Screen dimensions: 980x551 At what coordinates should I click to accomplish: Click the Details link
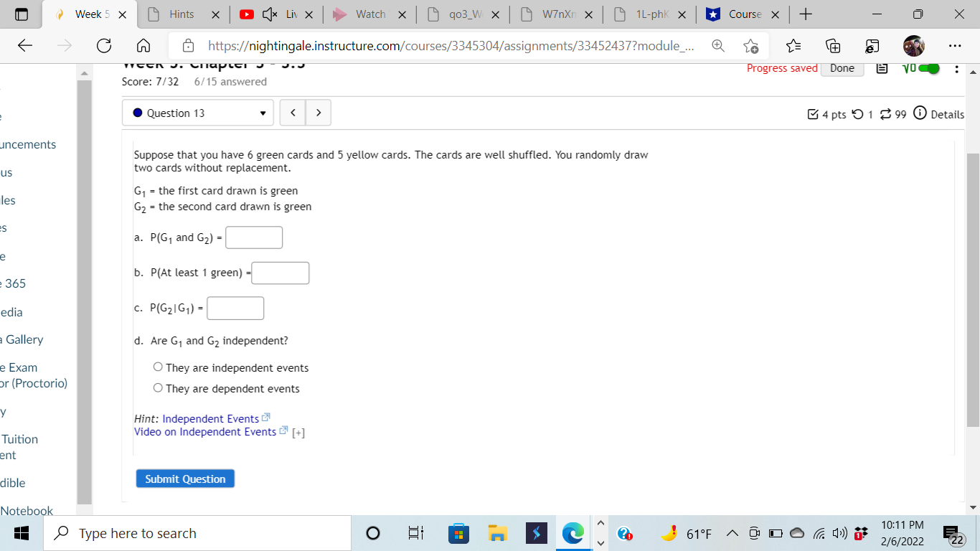947,114
